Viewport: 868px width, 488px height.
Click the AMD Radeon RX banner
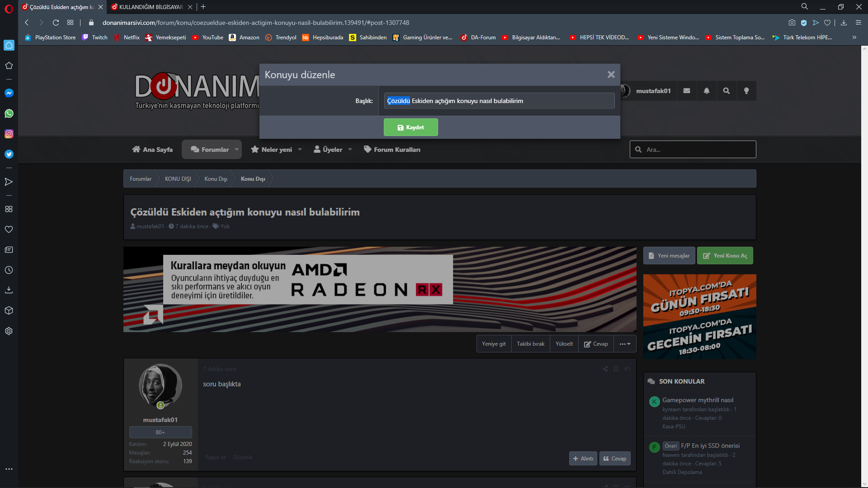click(x=380, y=290)
